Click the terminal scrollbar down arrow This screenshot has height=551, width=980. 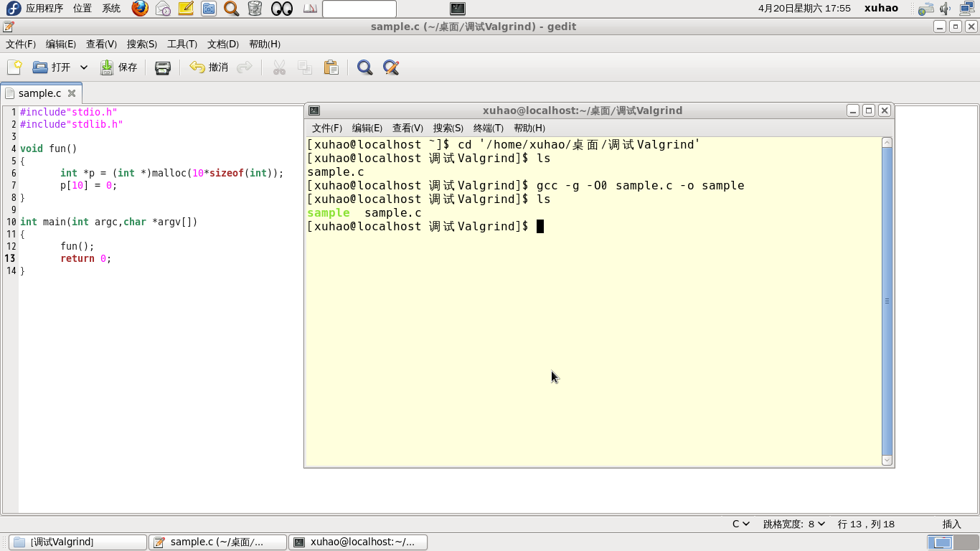click(887, 460)
